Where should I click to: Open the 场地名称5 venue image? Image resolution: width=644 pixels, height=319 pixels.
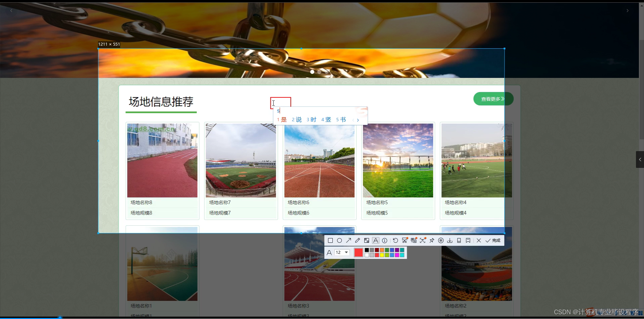click(x=398, y=161)
